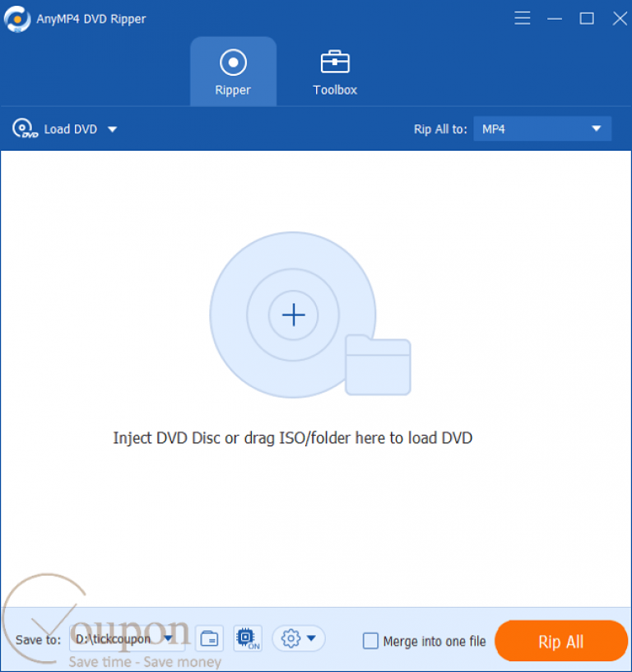Open the gear settings dropdown
632x672 pixels.
pyautogui.click(x=299, y=638)
